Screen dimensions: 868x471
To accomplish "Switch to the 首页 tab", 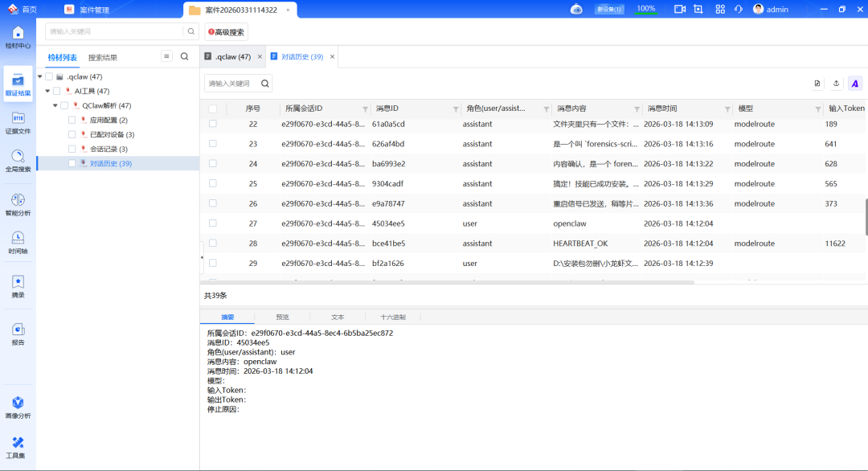I will (x=23, y=10).
